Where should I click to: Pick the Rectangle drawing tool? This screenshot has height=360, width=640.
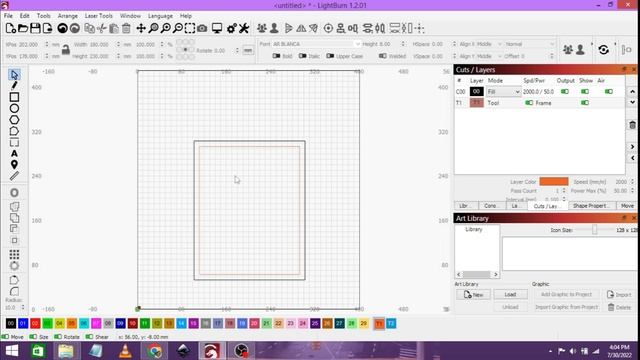coord(14,97)
